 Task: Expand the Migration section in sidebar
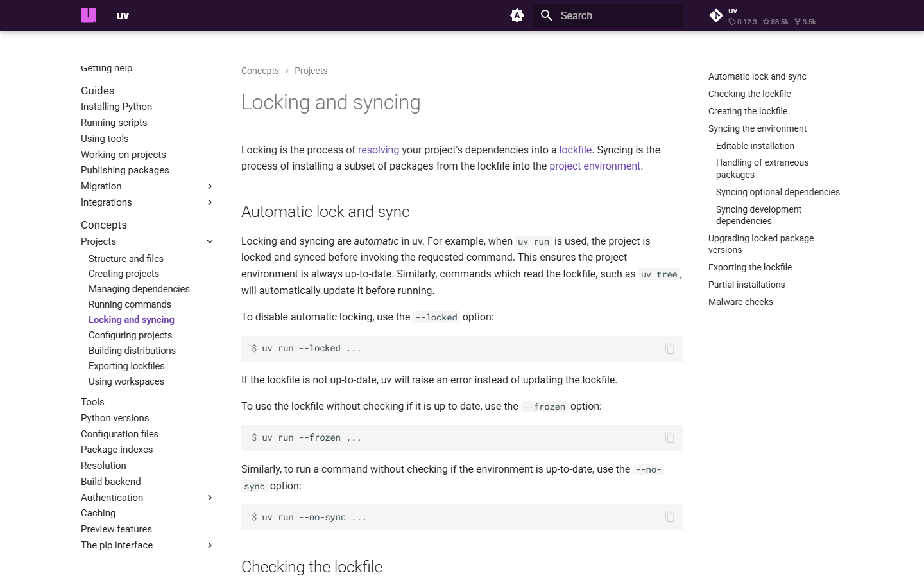(210, 186)
